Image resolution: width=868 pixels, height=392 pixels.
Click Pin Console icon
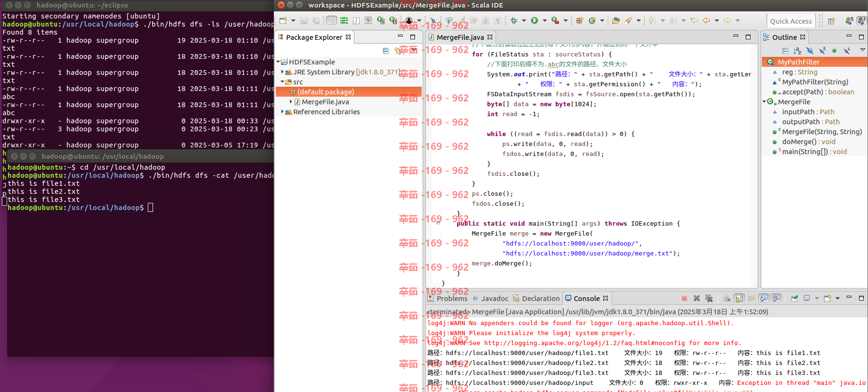pyautogui.click(x=794, y=298)
